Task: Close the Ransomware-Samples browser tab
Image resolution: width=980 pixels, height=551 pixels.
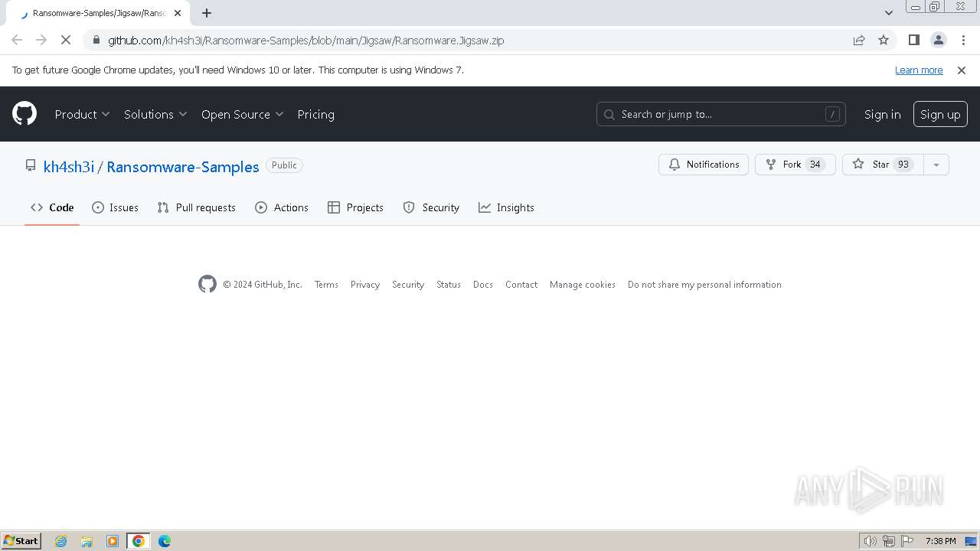Action: (178, 13)
